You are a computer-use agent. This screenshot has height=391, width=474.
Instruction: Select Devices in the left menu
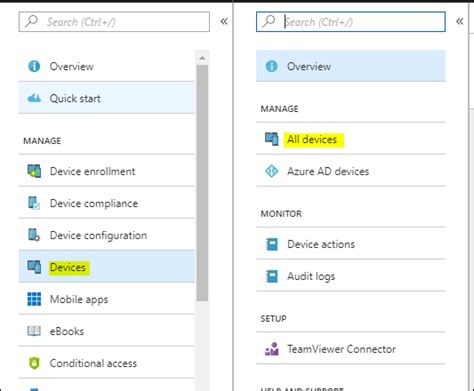click(x=107, y=267)
